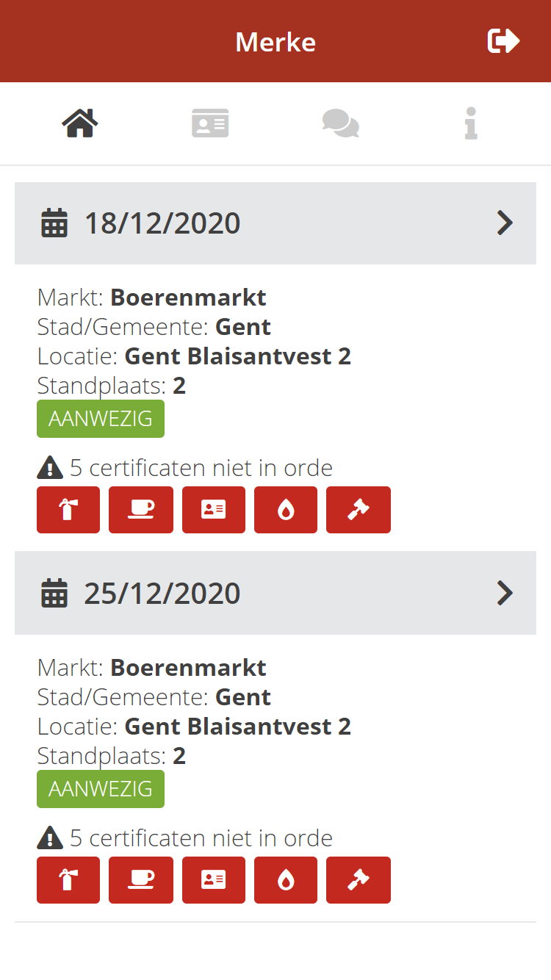551x980 pixels.
Task: Click gavel certificate icon for 18/12/2020
Action: point(359,510)
